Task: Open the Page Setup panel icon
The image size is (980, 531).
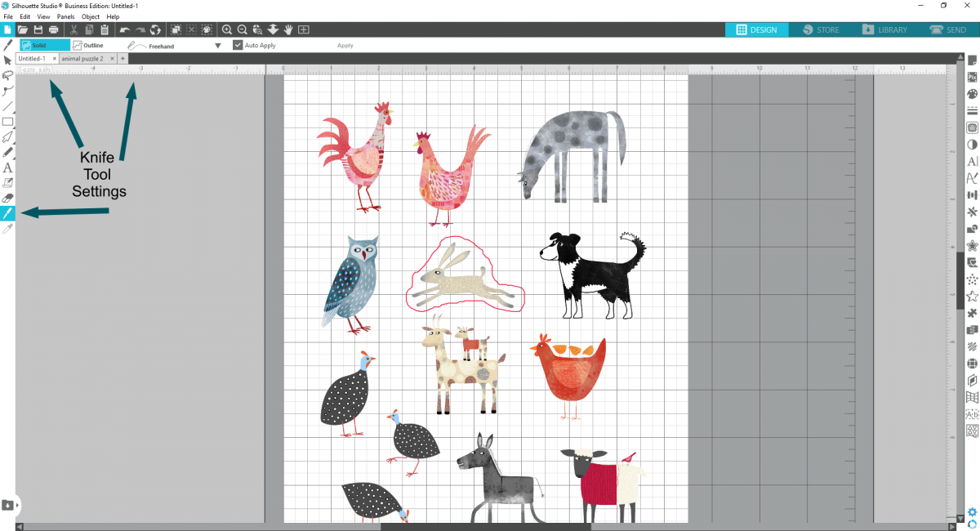Action: [972, 60]
